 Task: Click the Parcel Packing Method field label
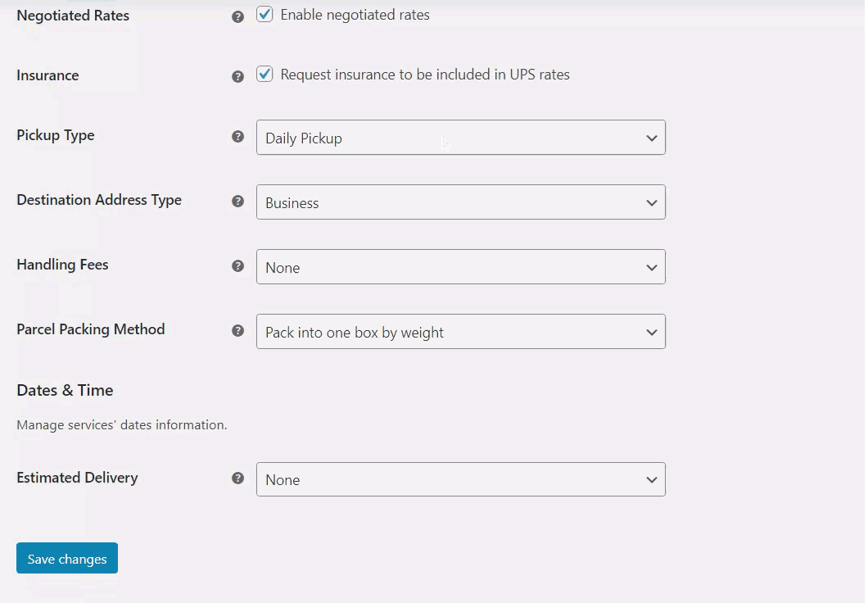point(91,329)
